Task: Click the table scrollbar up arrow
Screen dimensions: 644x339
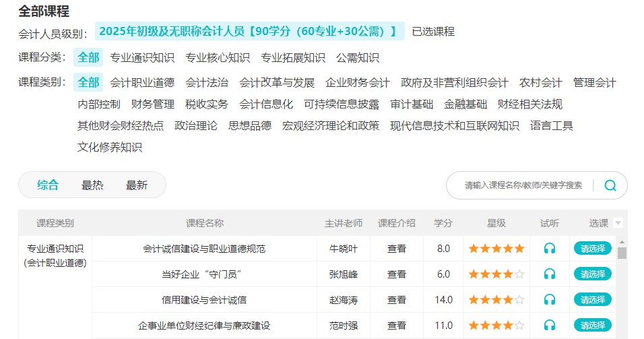Action: [x=622, y=242]
